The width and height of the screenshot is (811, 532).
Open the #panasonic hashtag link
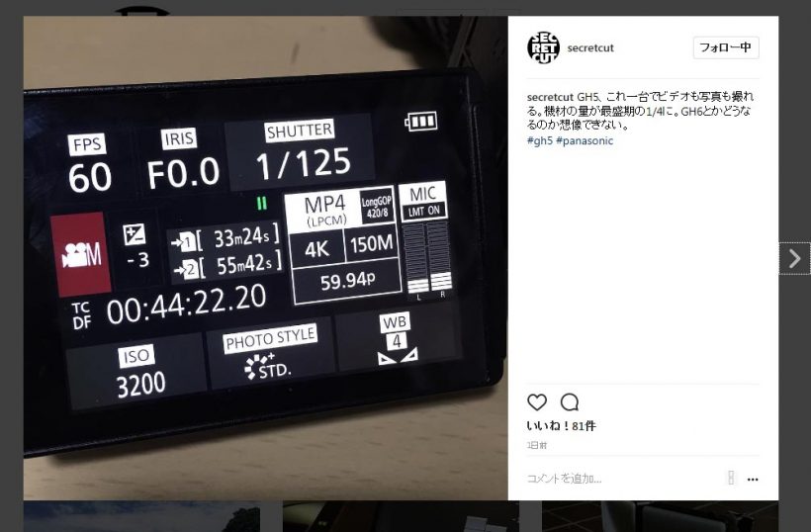[585, 140]
